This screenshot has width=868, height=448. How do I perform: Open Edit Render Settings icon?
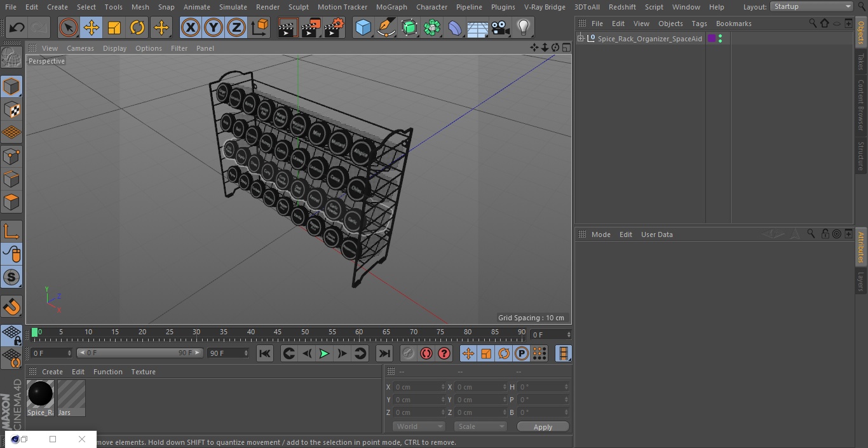[x=334, y=27]
